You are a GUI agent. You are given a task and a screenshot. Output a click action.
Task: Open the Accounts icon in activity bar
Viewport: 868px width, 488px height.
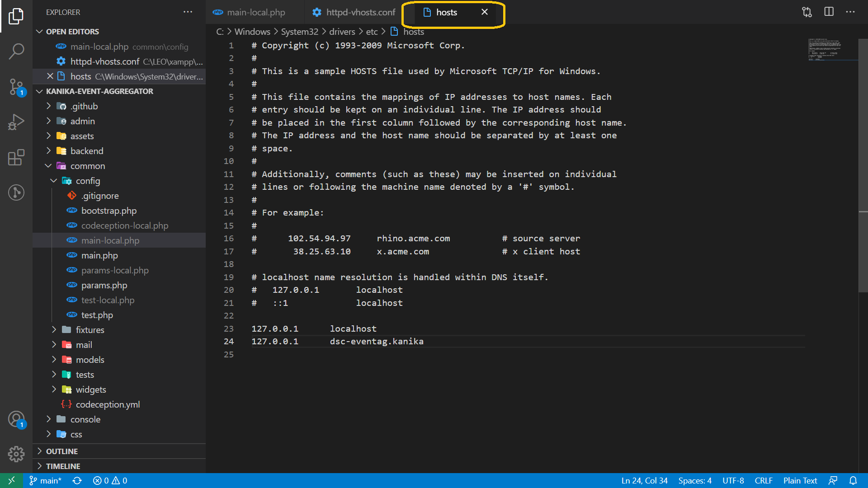(16, 419)
